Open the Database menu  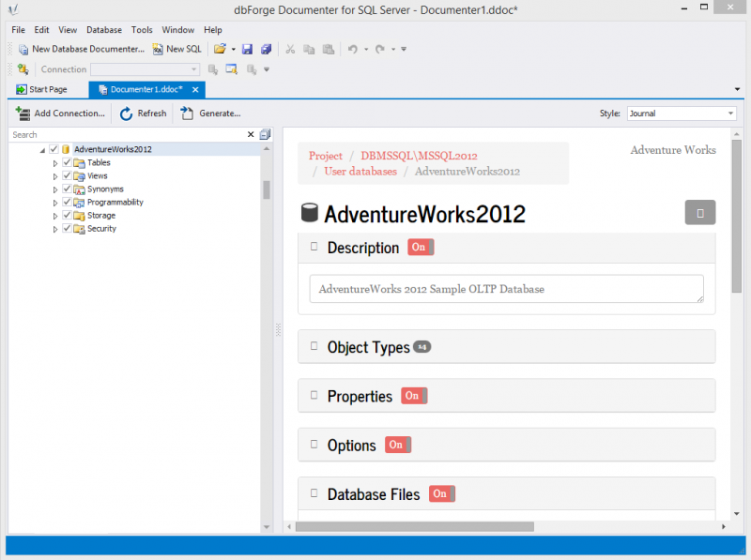pyautogui.click(x=104, y=30)
